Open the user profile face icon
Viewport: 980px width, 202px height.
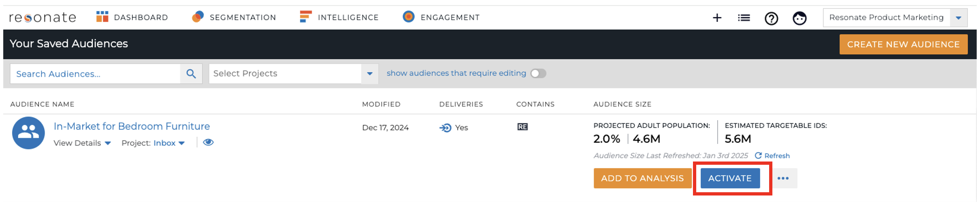click(799, 18)
